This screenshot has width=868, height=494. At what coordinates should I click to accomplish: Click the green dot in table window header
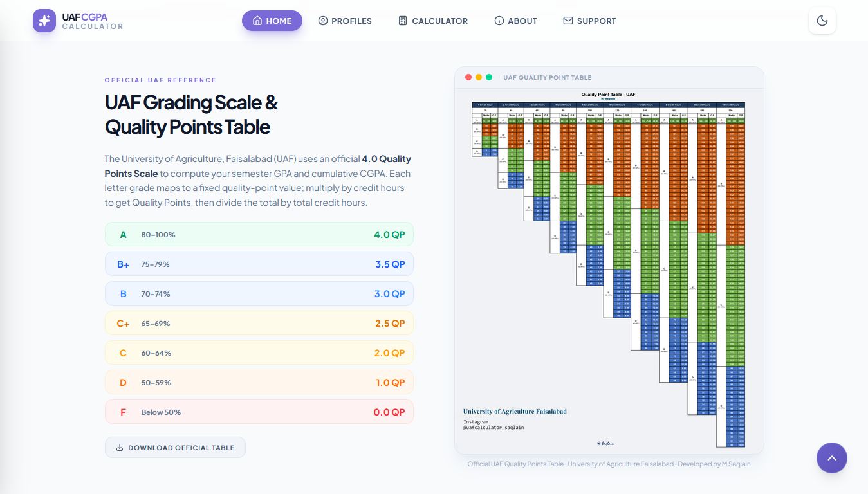(x=489, y=77)
